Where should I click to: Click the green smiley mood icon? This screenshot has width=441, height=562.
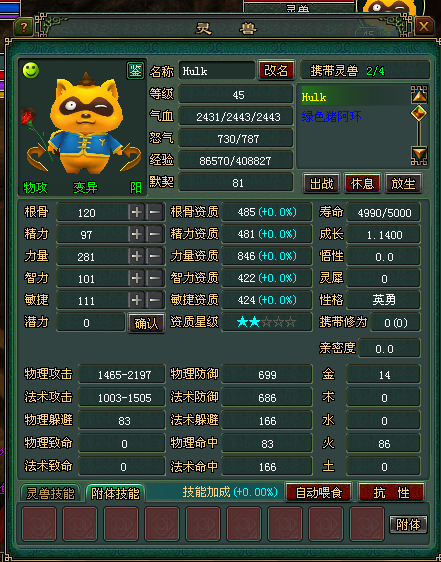click(31, 70)
